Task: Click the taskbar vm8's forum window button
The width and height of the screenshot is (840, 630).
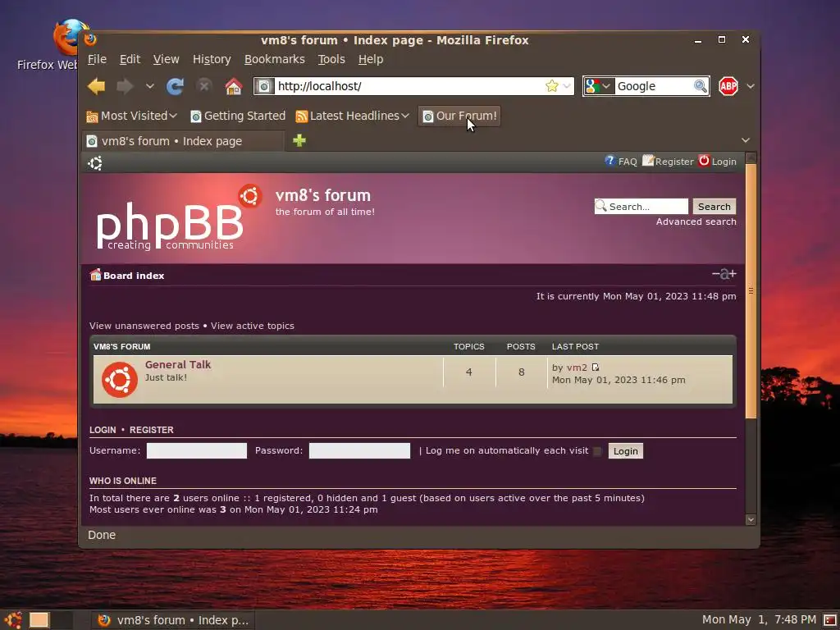Action: [172, 620]
